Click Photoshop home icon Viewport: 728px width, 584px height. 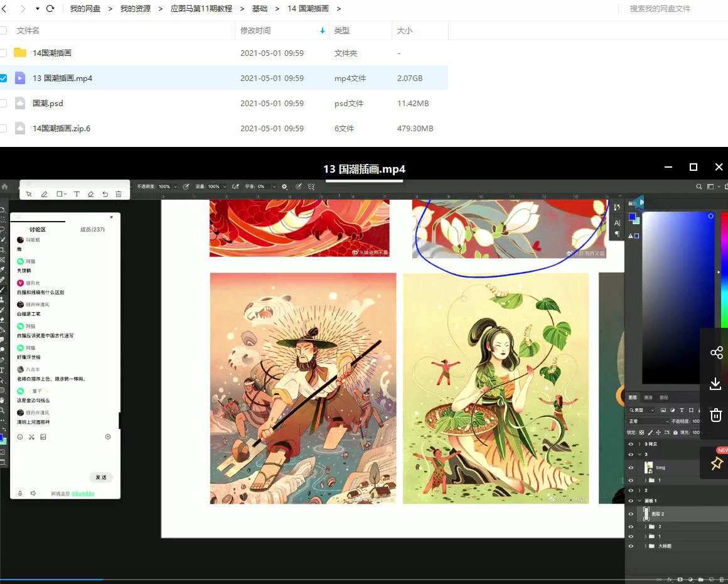4,187
